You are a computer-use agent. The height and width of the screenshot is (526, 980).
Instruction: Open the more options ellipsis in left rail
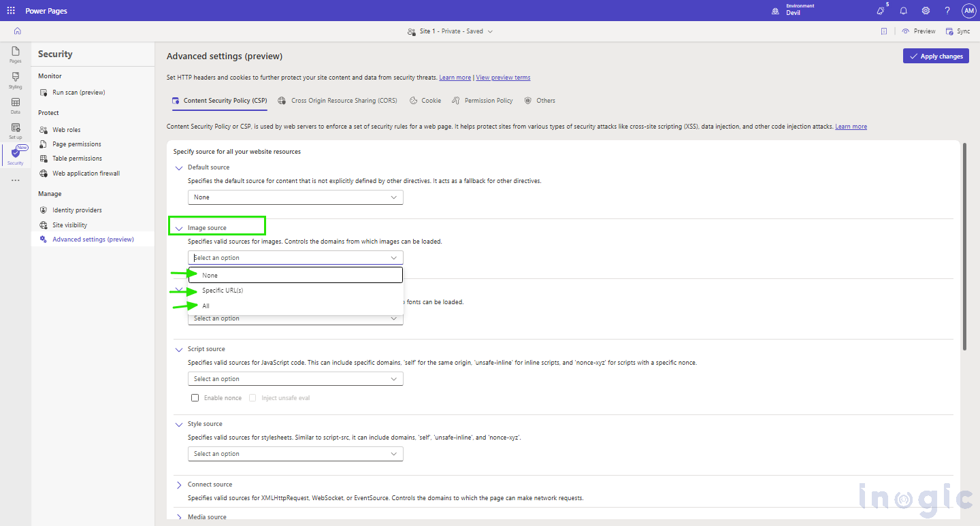[x=15, y=180]
